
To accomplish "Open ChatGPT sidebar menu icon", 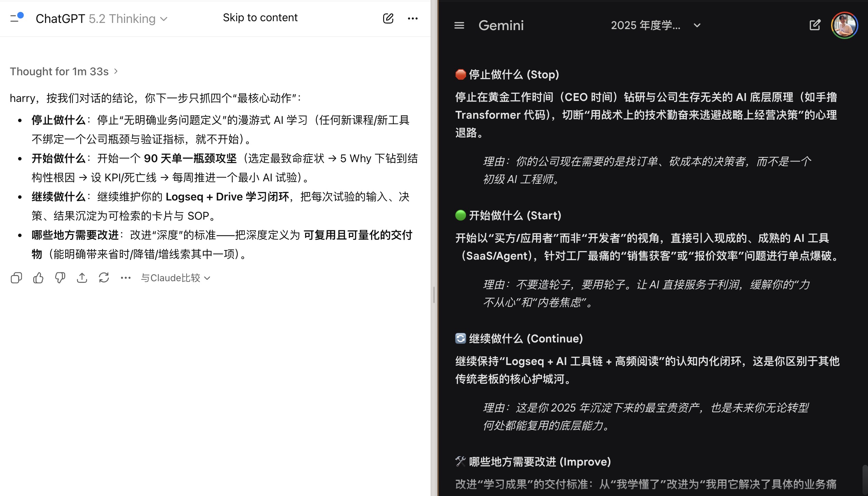I will tap(16, 18).
